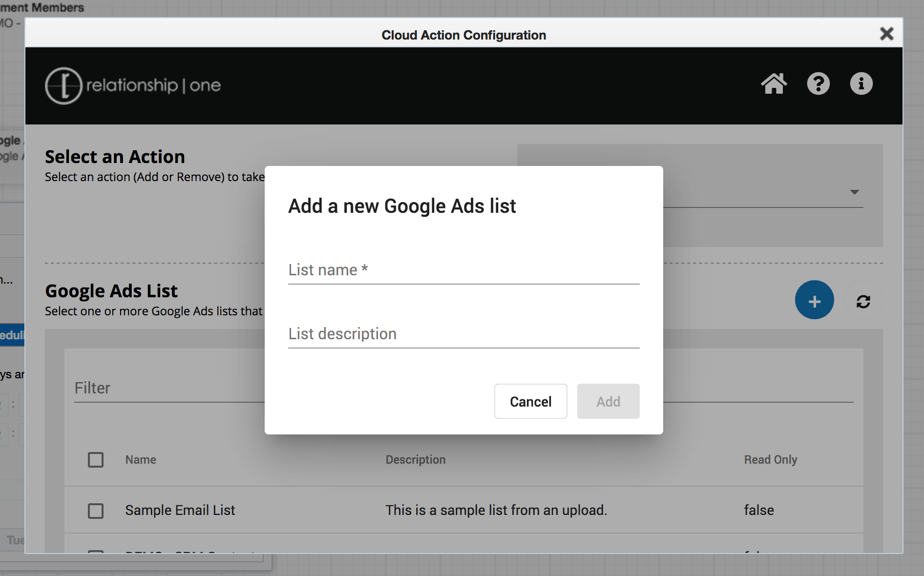
Task: Focus the List description field
Action: click(x=463, y=334)
